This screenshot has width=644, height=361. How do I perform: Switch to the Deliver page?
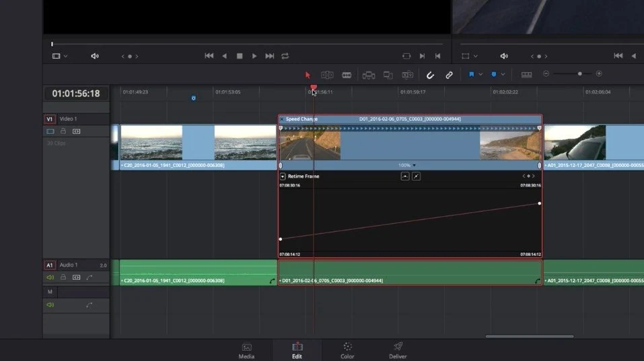pos(398,351)
